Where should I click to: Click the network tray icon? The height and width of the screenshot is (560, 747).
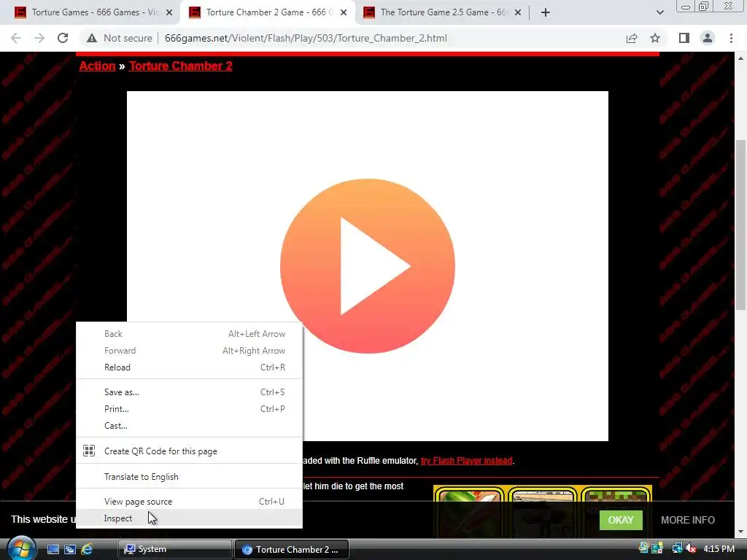coord(677,549)
